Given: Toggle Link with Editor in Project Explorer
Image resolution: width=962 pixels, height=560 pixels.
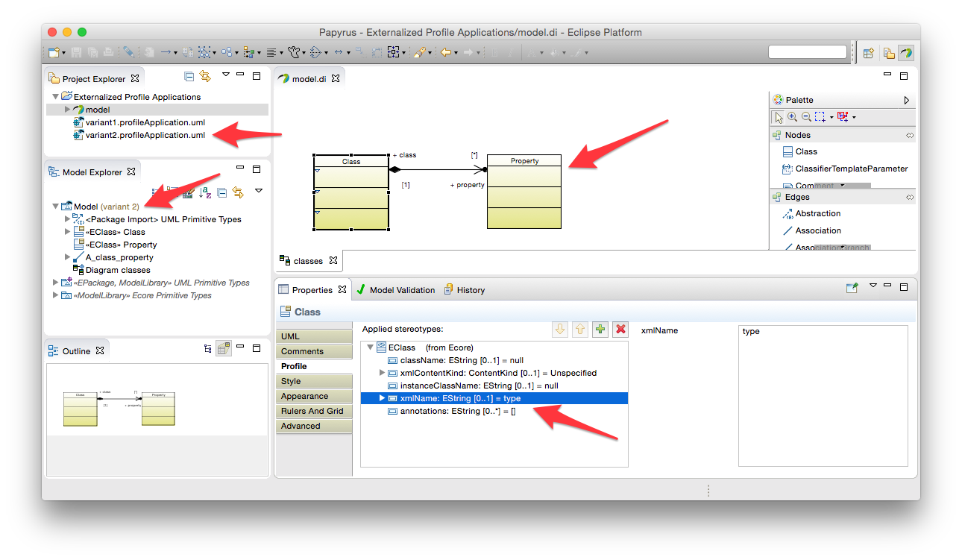Looking at the screenshot, I should click(205, 76).
